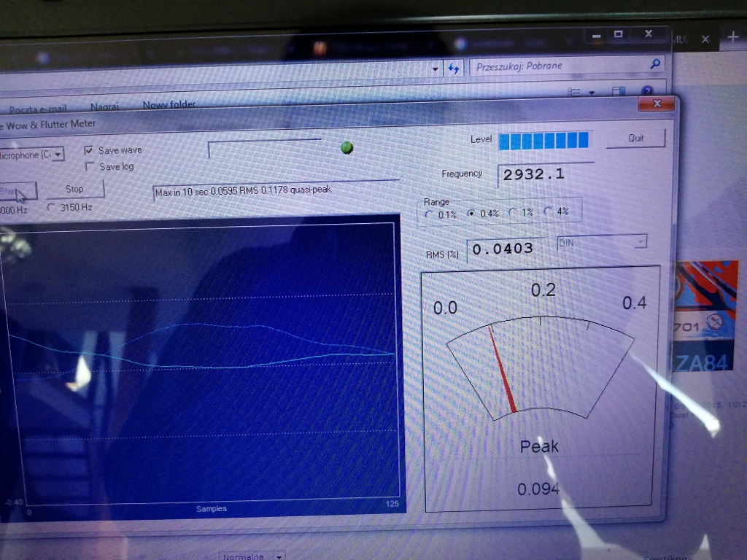Select the 1% range radio button

tap(514, 213)
